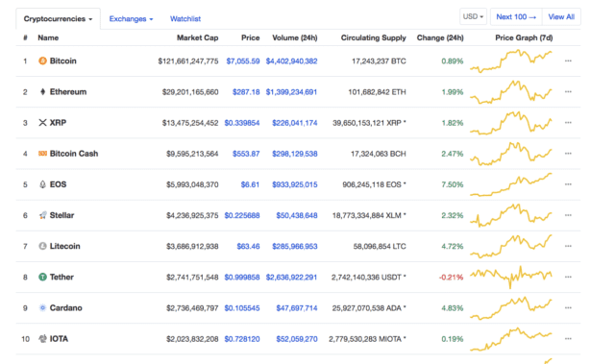Sort by the Price column header

tap(250, 38)
